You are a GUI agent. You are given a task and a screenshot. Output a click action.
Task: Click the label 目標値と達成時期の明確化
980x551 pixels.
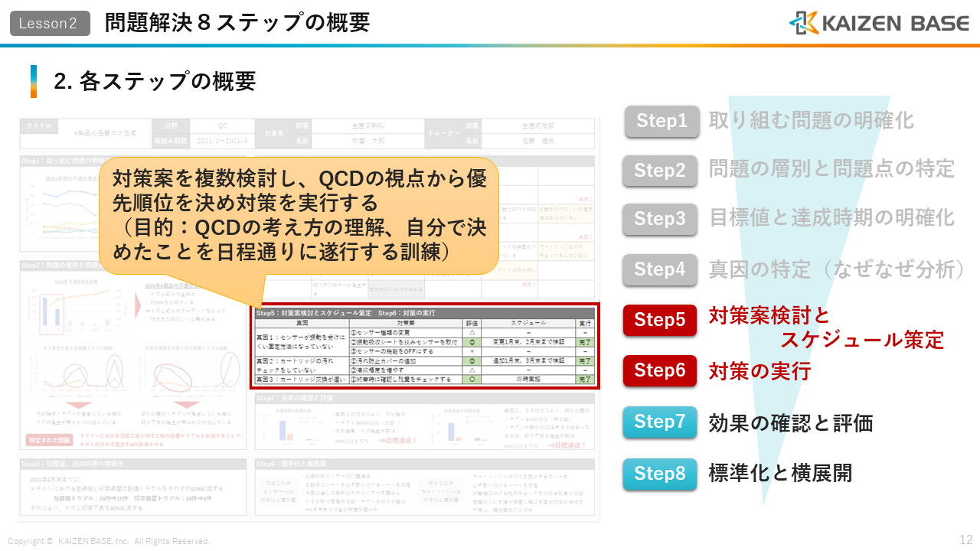coord(831,217)
